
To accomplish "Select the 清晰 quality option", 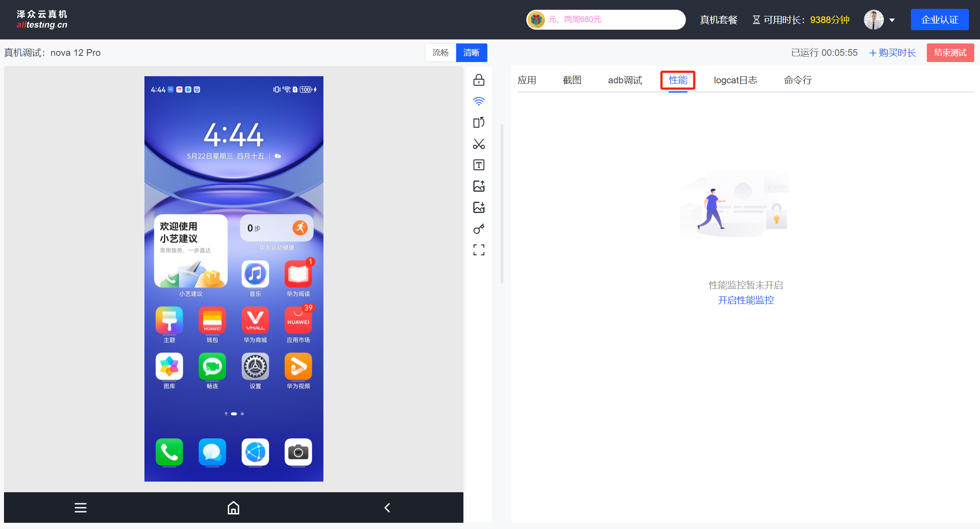I will pyautogui.click(x=471, y=53).
